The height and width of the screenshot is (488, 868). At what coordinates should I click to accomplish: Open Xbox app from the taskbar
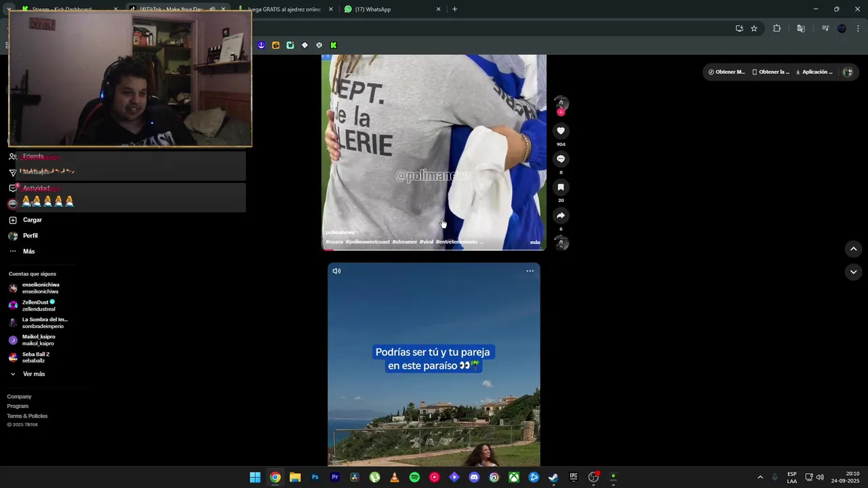coord(514,477)
